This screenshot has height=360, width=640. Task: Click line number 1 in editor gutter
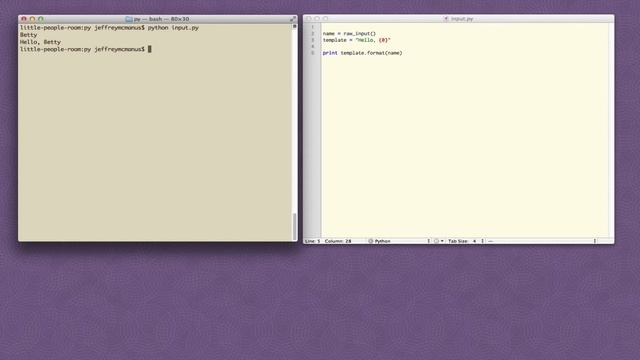(x=313, y=27)
